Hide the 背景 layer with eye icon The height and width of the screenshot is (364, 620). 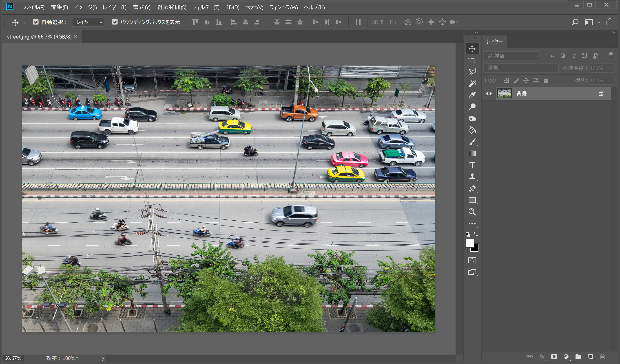[489, 94]
